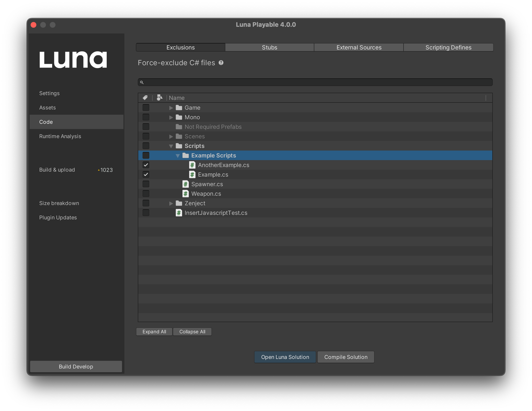The width and height of the screenshot is (532, 411).
Task: Check the Game folder exclusion checkbox
Action: pos(146,108)
